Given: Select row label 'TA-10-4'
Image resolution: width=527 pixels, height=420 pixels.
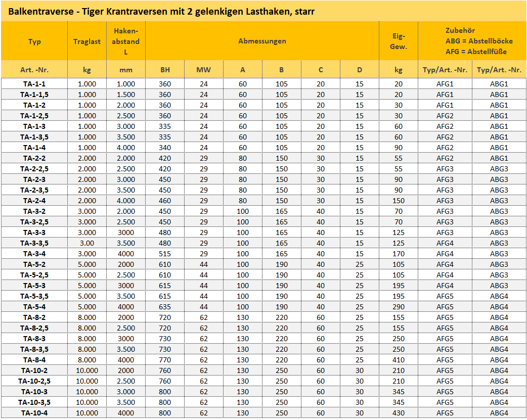Looking at the screenshot, I should point(34,413).
